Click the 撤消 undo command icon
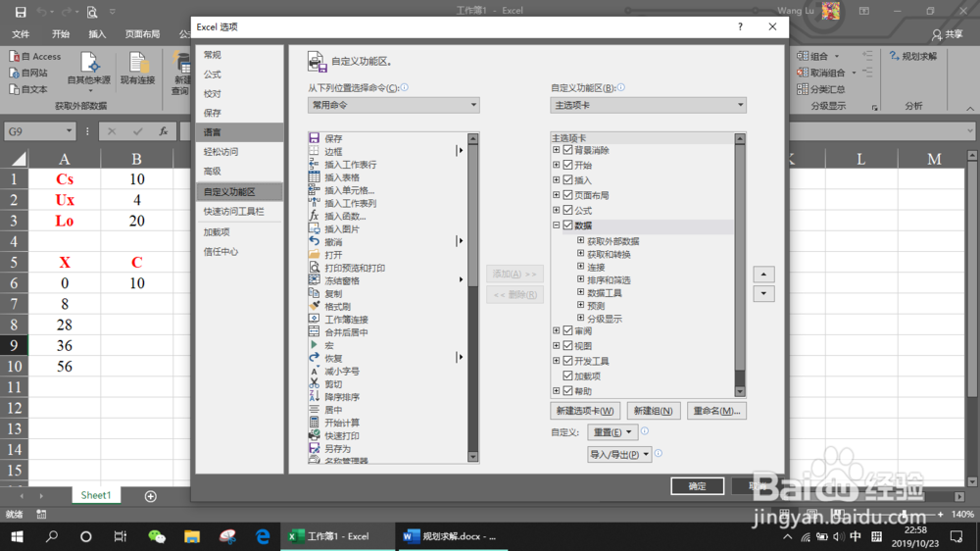 [x=315, y=241]
